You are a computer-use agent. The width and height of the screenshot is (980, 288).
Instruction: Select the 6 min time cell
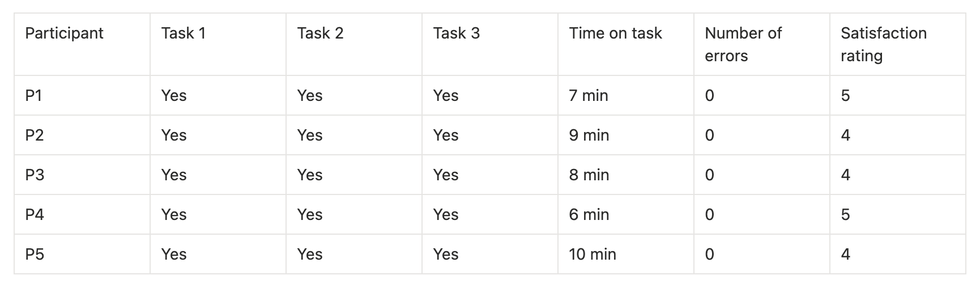click(x=589, y=214)
